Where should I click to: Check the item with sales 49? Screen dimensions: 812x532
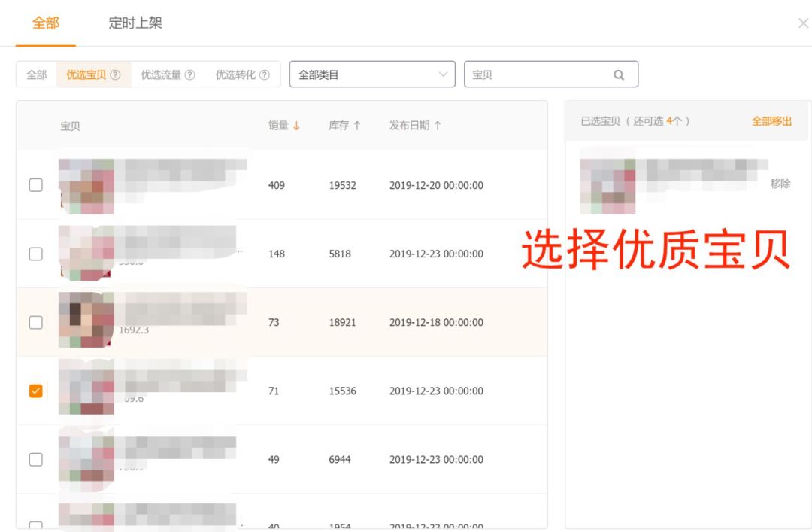pos(36,459)
